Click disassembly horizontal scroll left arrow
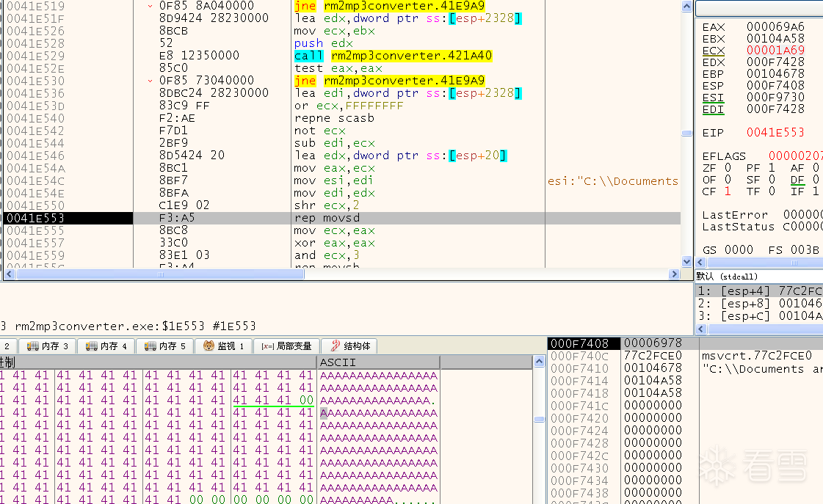 point(9,274)
